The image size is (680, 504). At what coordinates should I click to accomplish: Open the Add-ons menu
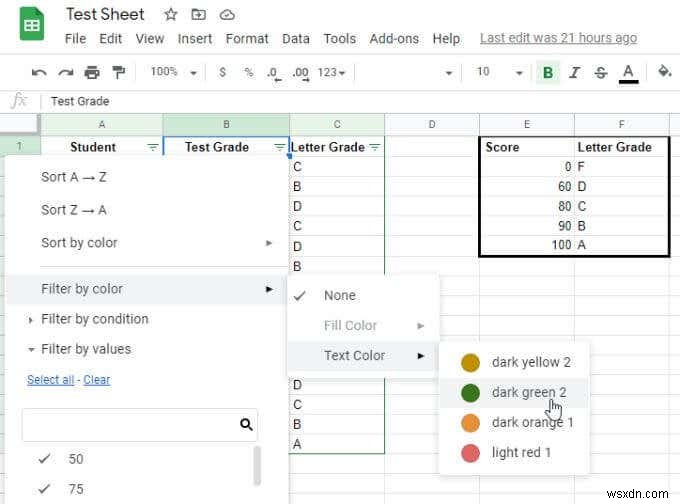394,39
